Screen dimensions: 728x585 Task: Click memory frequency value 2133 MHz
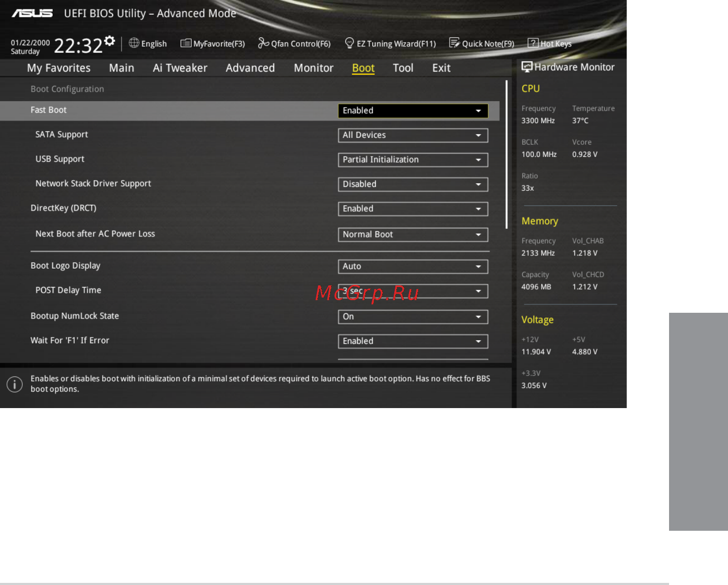pyautogui.click(x=538, y=253)
